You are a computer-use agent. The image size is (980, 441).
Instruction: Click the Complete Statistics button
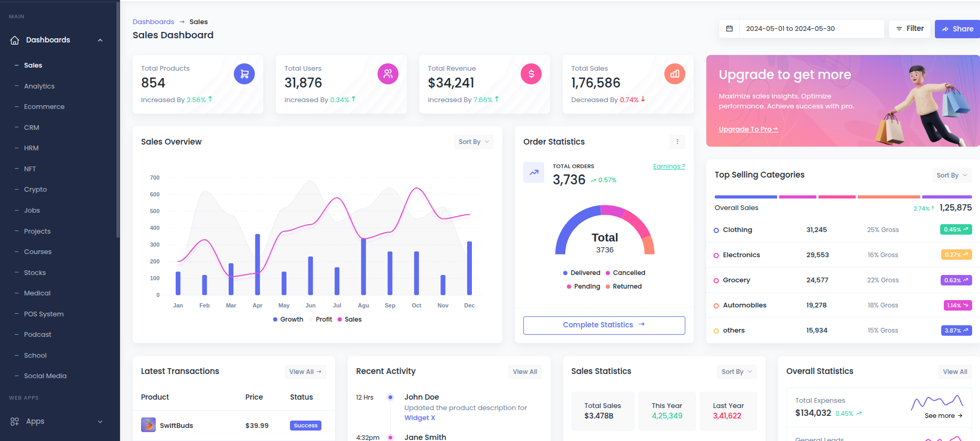point(604,325)
